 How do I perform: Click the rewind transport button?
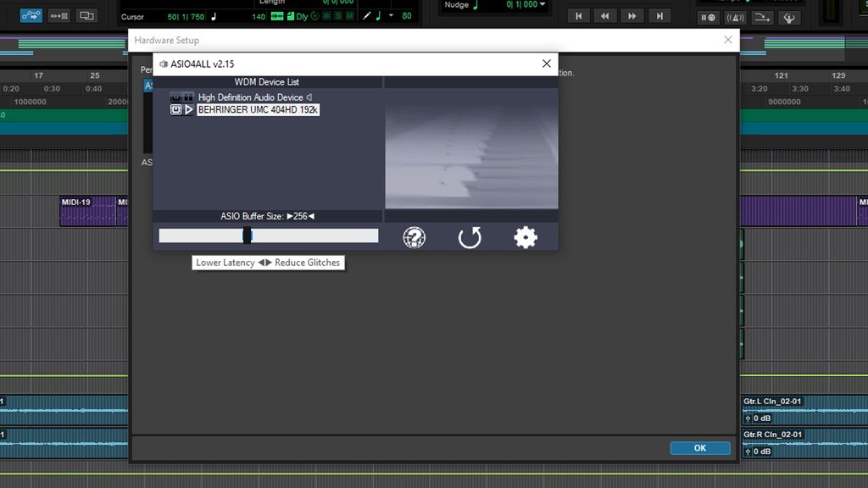click(x=605, y=16)
